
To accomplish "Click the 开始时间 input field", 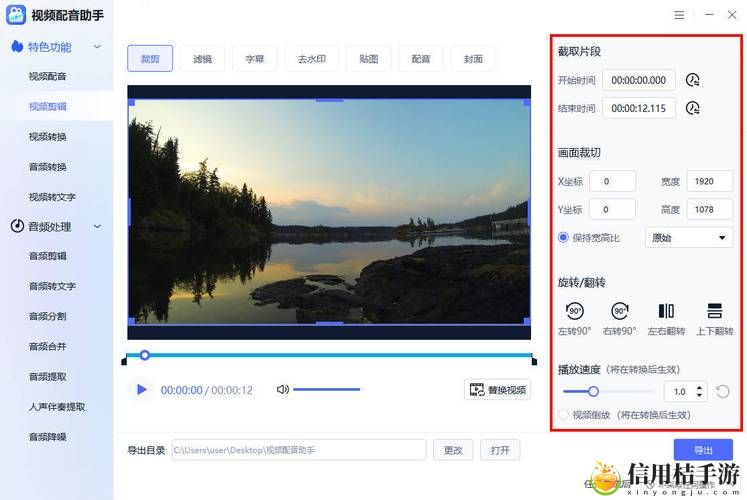I will [639, 80].
